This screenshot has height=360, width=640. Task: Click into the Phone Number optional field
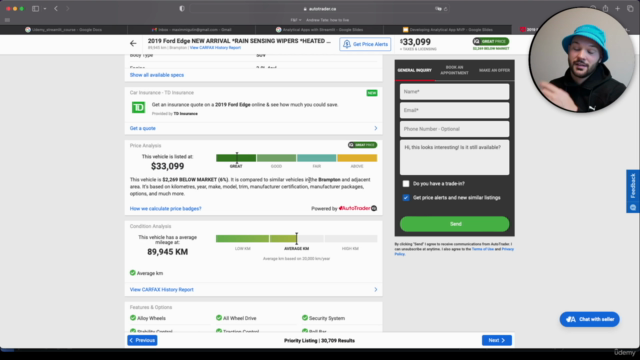(454, 129)
